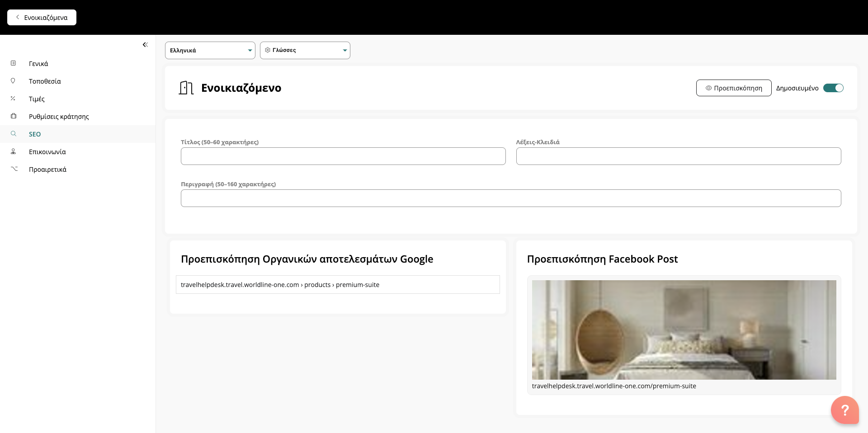Image resolution: width=868 pixels, height=433 pixels.
Task: Click the Ρυθμίσεις κράτησης luggage icon
Action: pos(14,116)
